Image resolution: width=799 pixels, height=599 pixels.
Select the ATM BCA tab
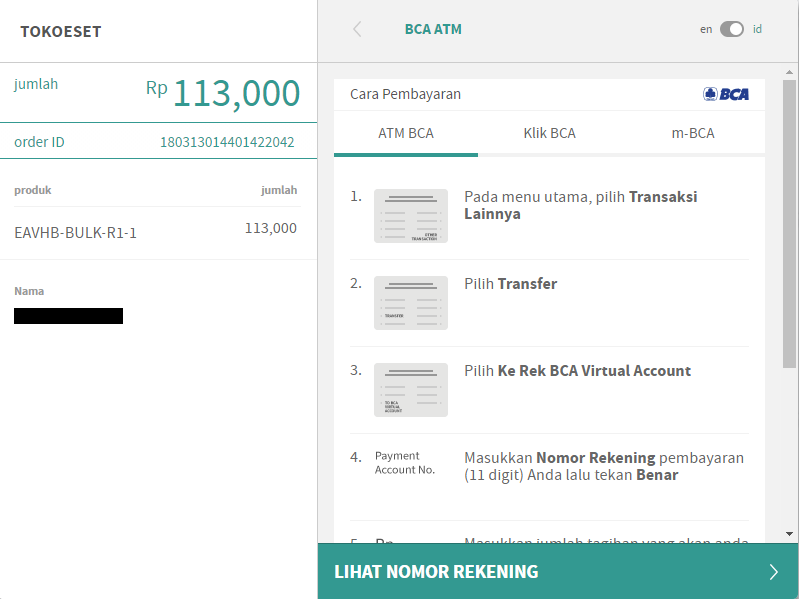point(406,133)
